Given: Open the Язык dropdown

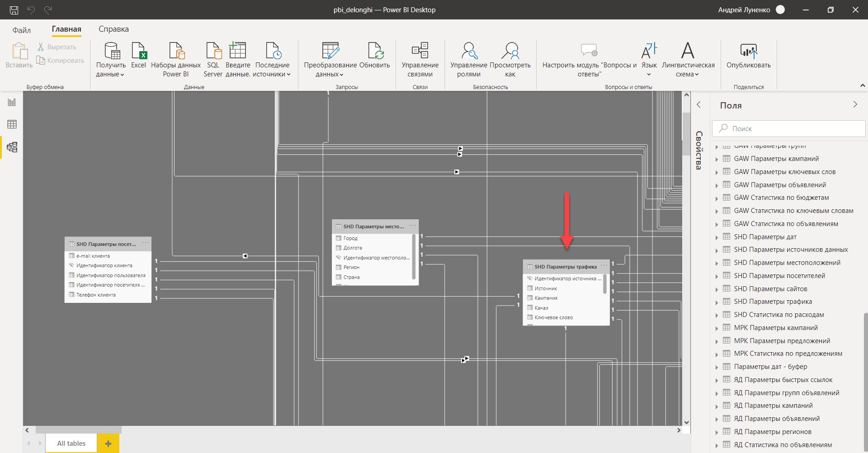Looking at the screenshot, I should (649, 60).
